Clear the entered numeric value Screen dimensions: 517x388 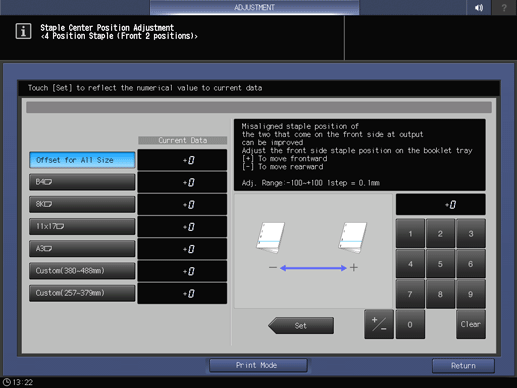[x=471, y=324]
